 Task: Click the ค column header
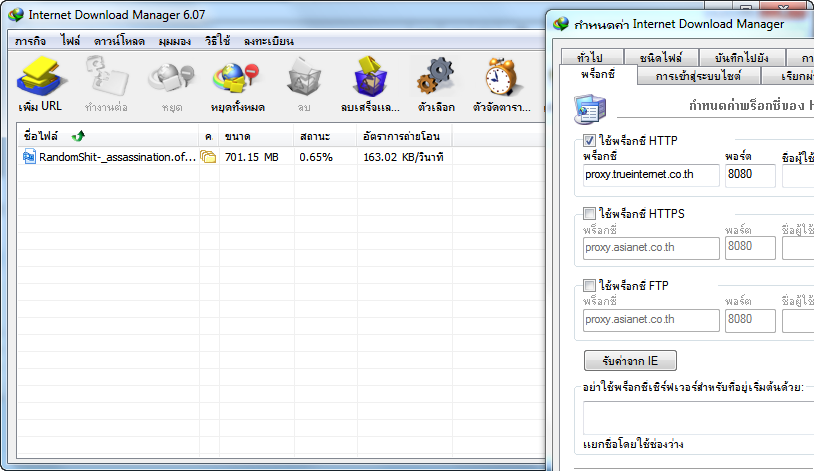[x=209, y=136]
